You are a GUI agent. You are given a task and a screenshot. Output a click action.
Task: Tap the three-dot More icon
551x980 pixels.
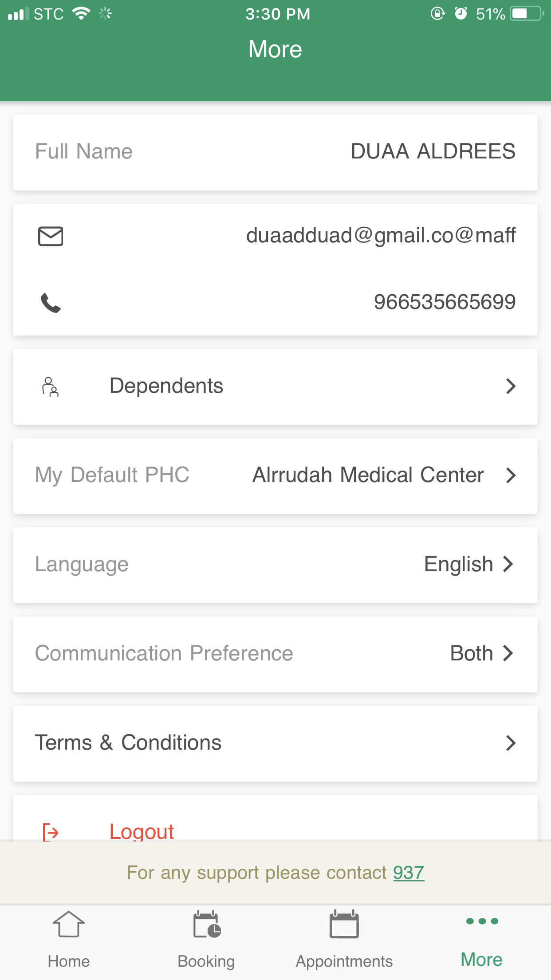click(482, 921)
